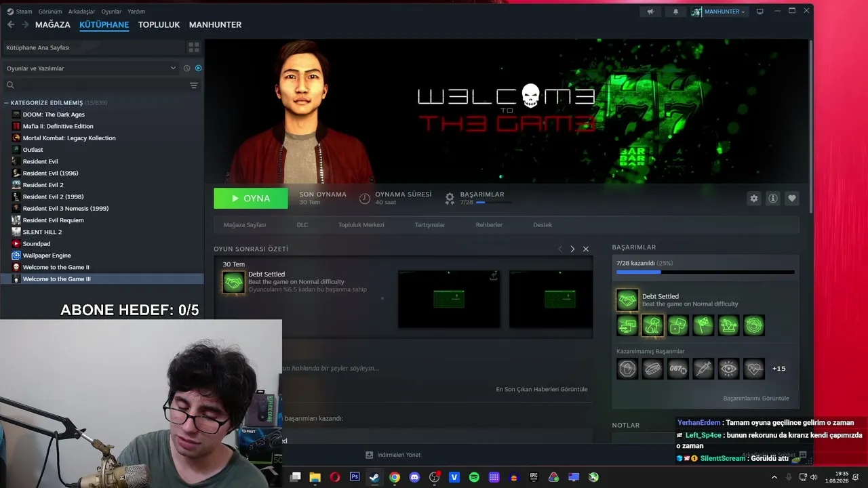The image size is (868, 488).
Task: Select the highlighted second earned achievement icon
Action: pos(652,326)
